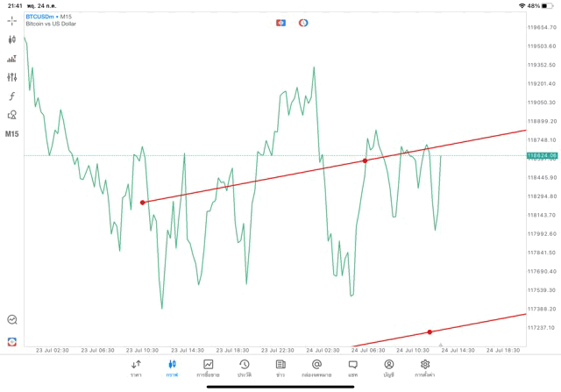
Task: Open the chart objects shapes tool
Action: (x=11, y=115)
